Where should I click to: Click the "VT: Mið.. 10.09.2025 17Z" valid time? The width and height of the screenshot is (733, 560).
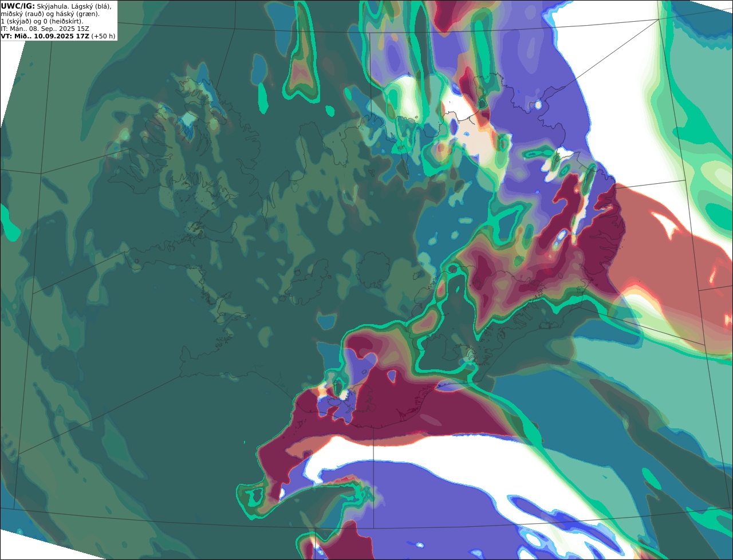click(45, 36)
